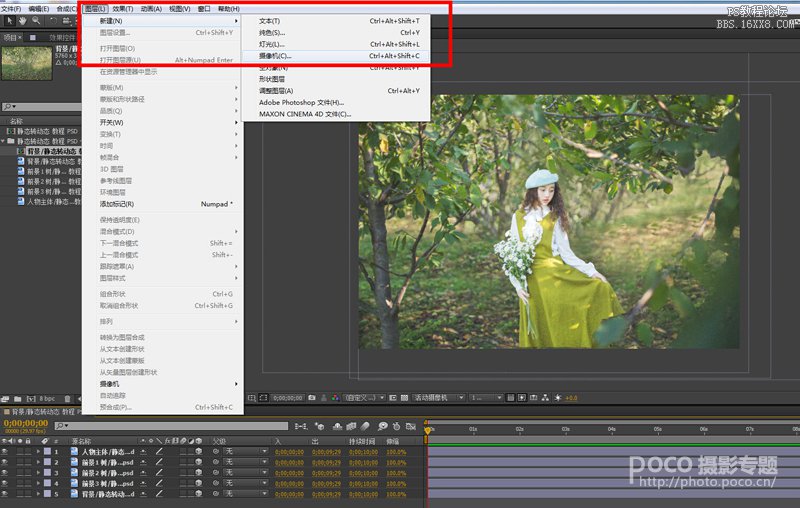The width and height of the screenshot is (800, 508).
Task: Click the timeline layer search field
Action: click(171, 426)
